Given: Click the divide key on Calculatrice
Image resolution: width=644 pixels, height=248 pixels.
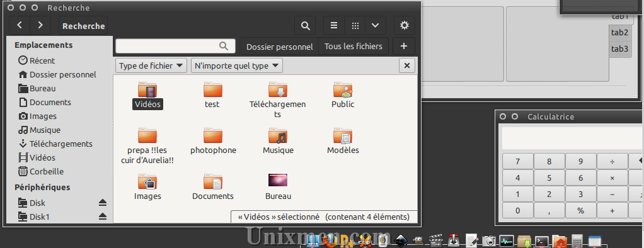Looking at the screenshot, I should [612, 161].
